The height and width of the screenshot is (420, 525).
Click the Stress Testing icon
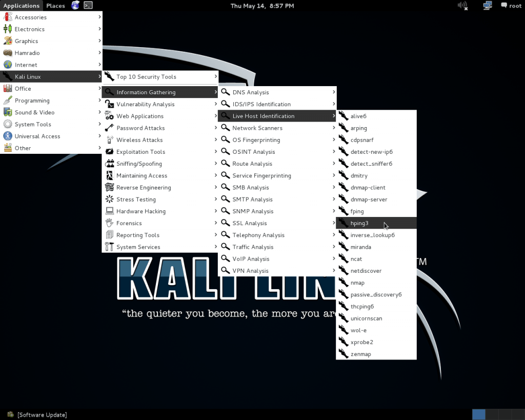coord(110,199)
